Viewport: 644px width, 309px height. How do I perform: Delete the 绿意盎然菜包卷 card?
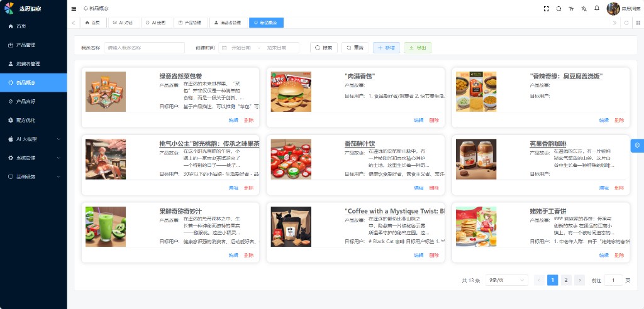point(248,120)
